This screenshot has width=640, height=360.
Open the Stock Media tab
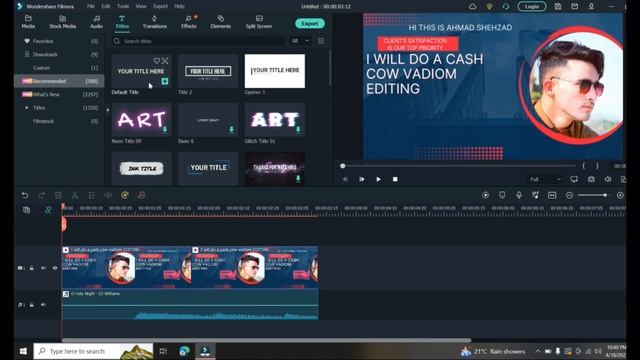(x=62, y=22)
